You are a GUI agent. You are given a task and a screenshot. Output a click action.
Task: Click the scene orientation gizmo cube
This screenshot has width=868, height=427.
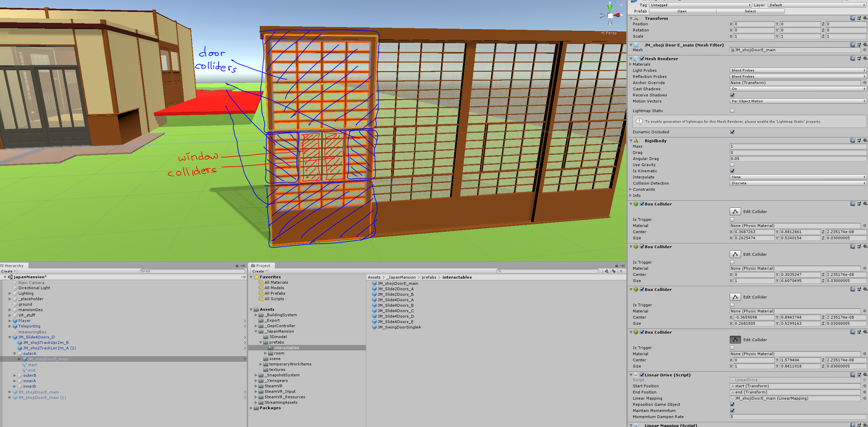tap(610, 15)
